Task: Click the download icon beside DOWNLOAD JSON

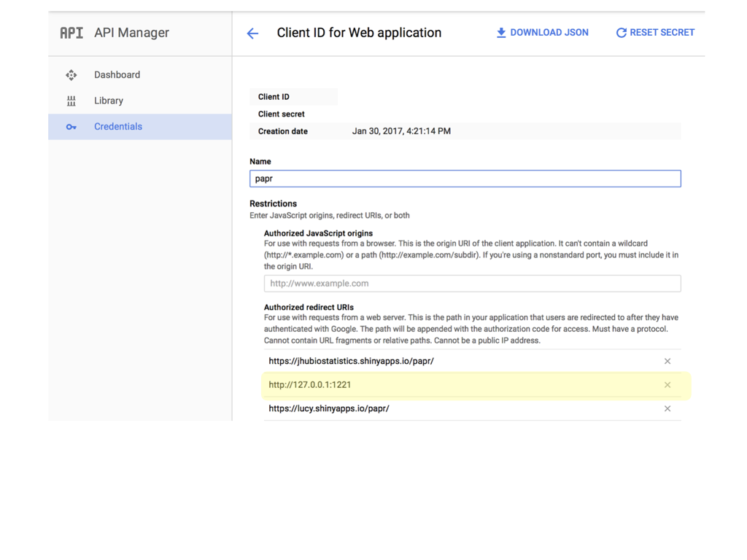Action: coord(501,33)
